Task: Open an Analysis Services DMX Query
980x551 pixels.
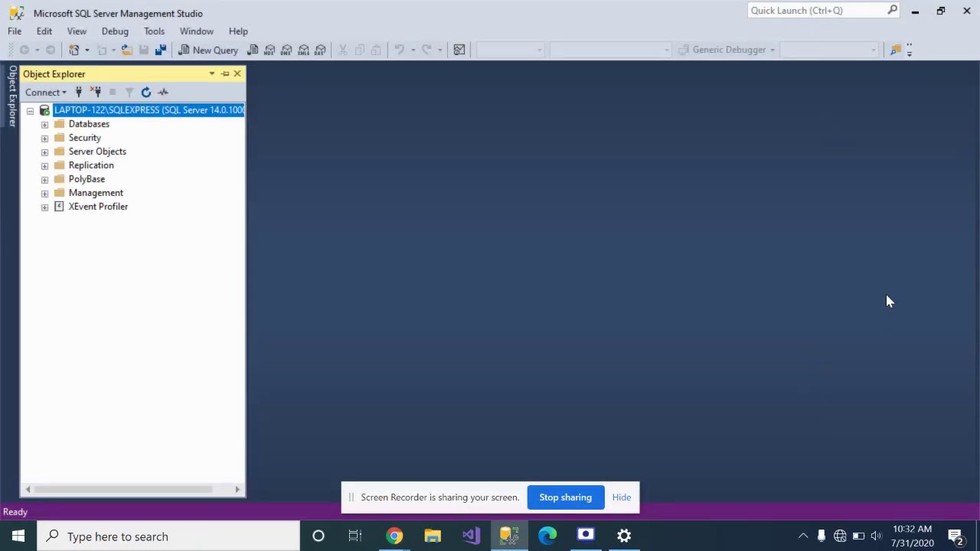Action: [286, 50]
